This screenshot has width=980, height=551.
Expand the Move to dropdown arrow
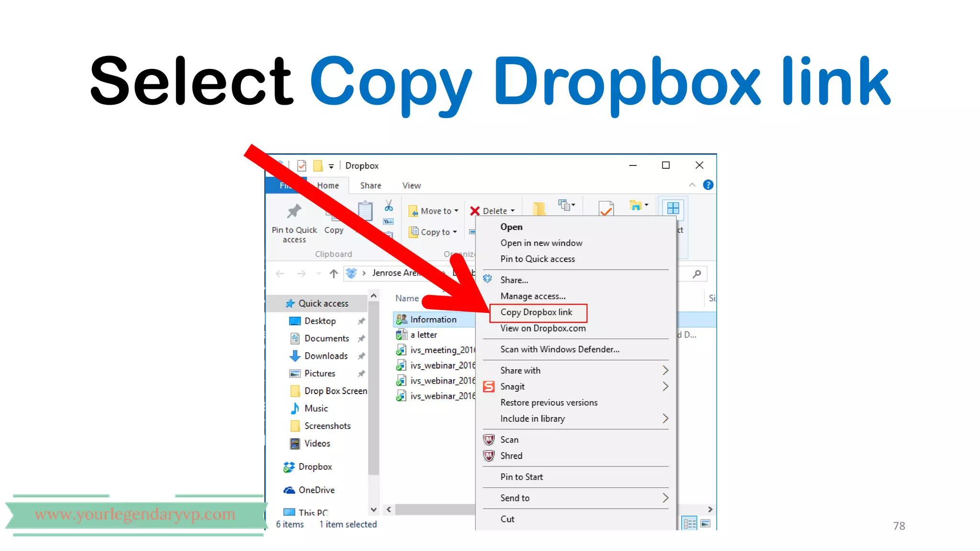point(456,211)
